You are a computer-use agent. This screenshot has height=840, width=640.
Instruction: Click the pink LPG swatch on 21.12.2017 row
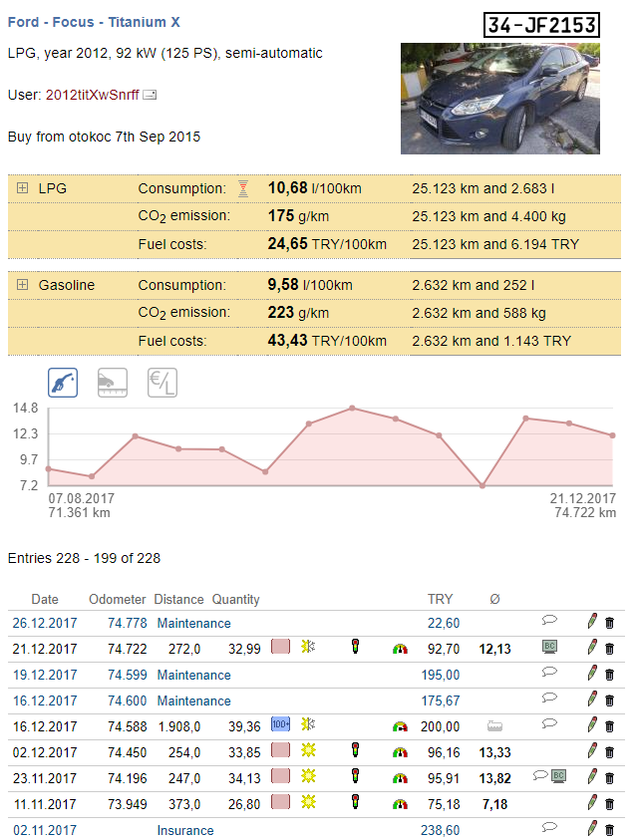click(280, 647)
